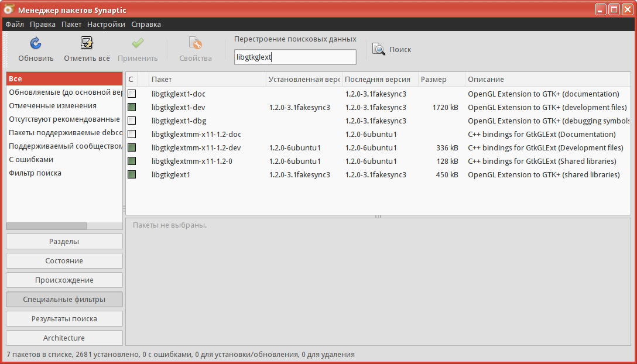
Task: Minimize the Synaptic window
Action: point(601,9)
